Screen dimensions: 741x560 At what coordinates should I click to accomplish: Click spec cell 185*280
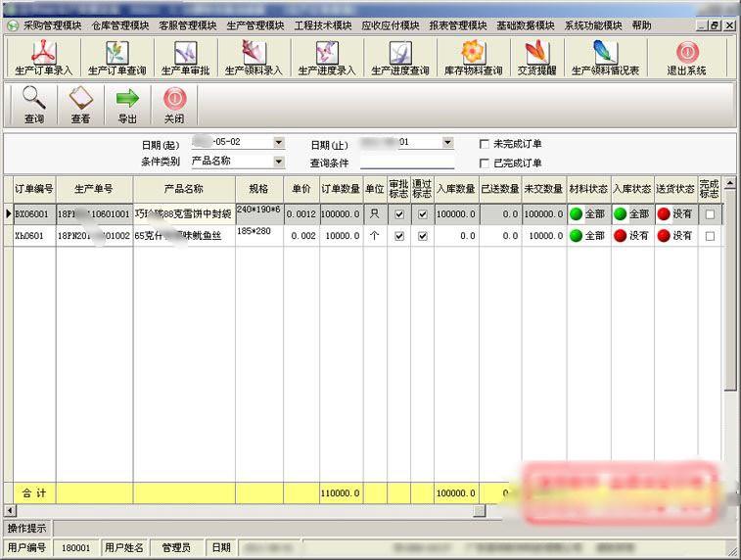click(x=259, y=236)
